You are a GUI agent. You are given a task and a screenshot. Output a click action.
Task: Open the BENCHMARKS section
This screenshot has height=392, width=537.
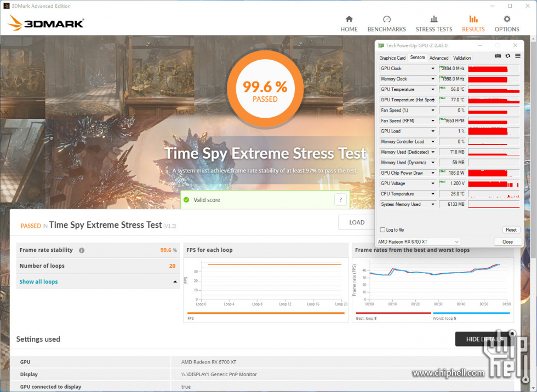point(386,24)
